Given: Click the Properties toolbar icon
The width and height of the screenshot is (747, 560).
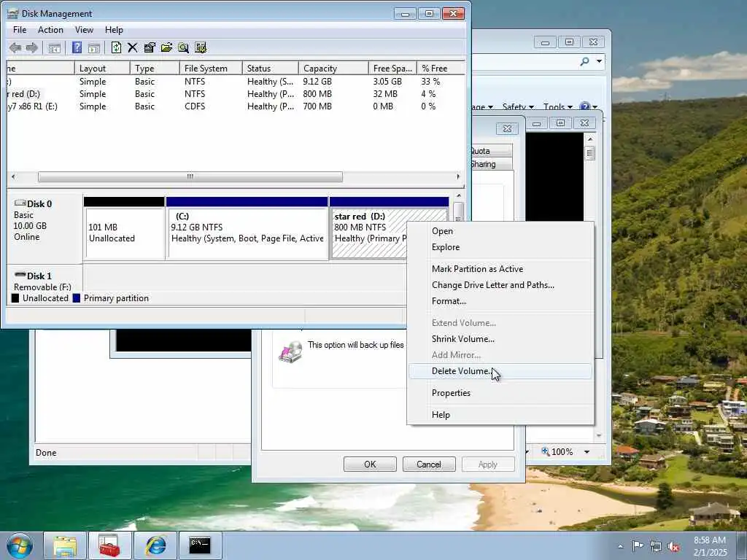Looking at the screenshot, I should pyautogui.click(x=150, y=47).
